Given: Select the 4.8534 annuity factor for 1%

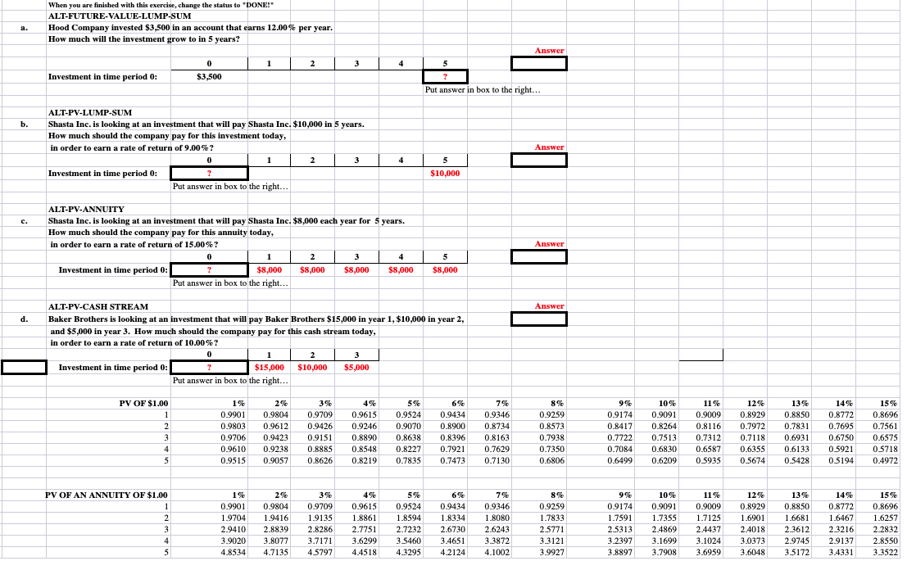Looking at the screenshot, I should 234,553.
